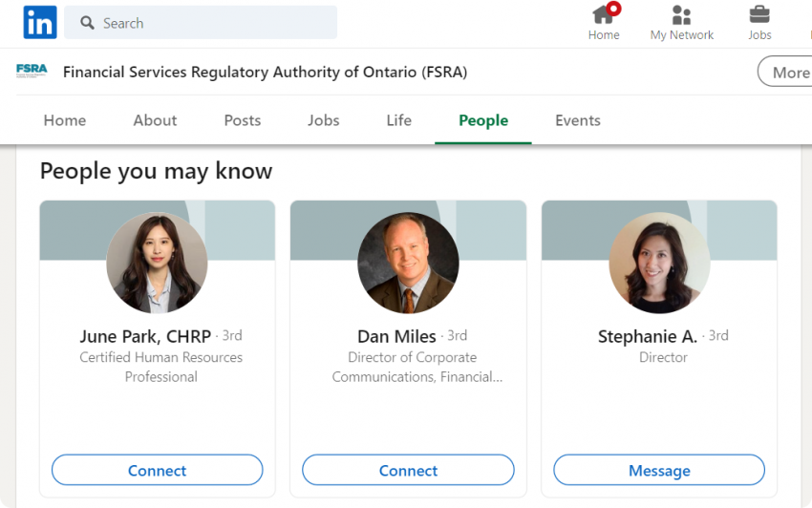Go to the company Home tab
812x508 pixels.
(65, 120)
